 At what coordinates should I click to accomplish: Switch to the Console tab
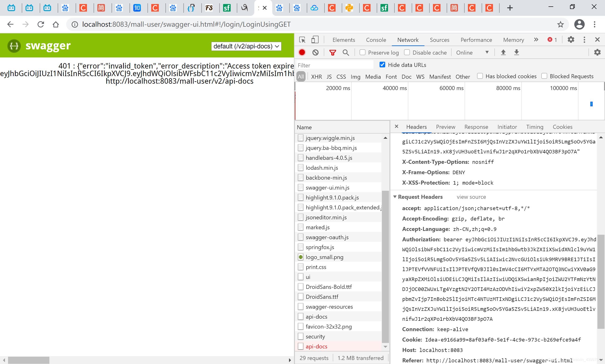(x=376, y=40)
